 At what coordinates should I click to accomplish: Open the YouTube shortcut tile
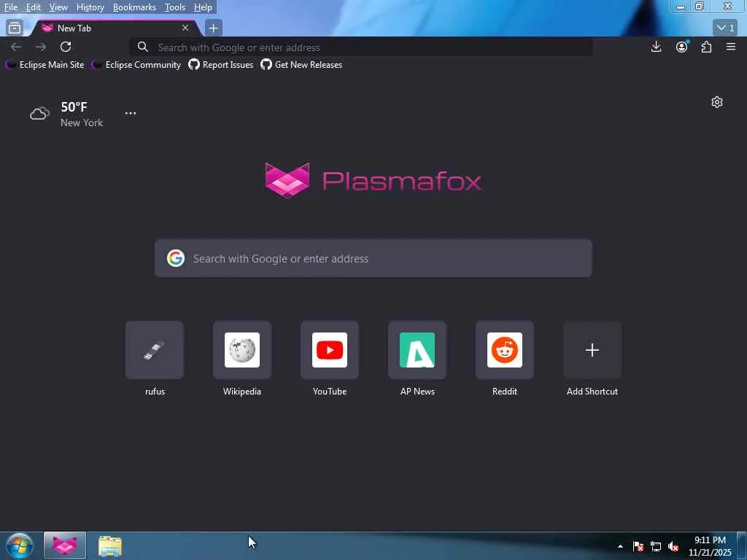(330, 350)
